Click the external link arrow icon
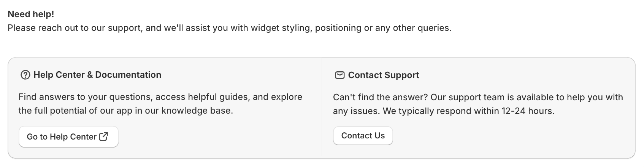This screenshot has height=167, width=644. pos(103,136)
